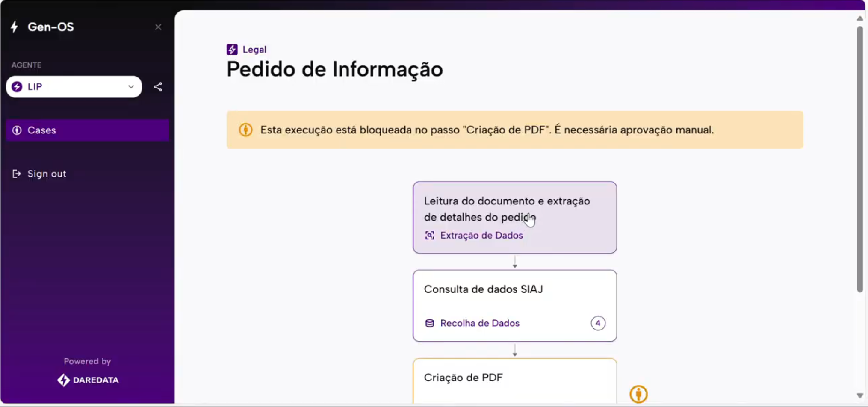Click the Legal label link
The image size is (868, 407).
coord(254,50)
